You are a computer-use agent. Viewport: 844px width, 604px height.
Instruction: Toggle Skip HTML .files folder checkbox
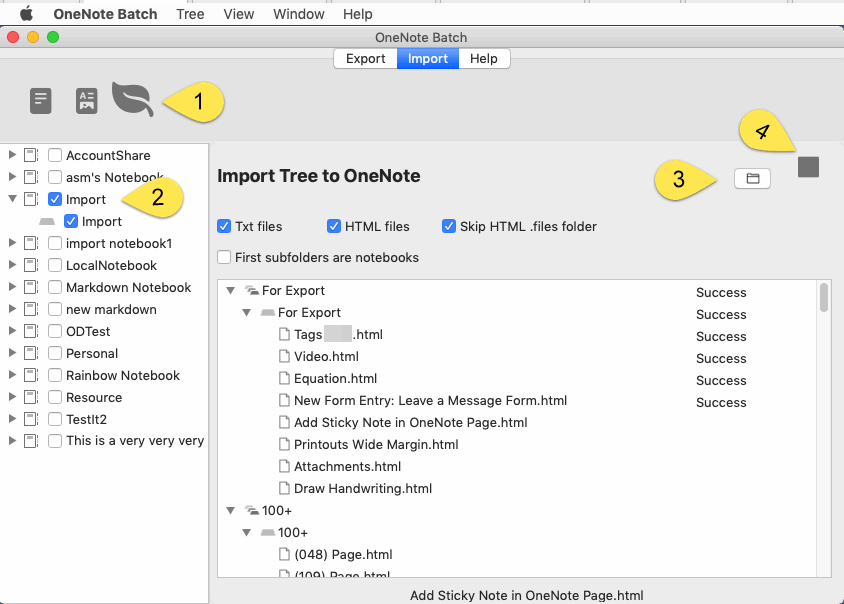coord(449,226)
